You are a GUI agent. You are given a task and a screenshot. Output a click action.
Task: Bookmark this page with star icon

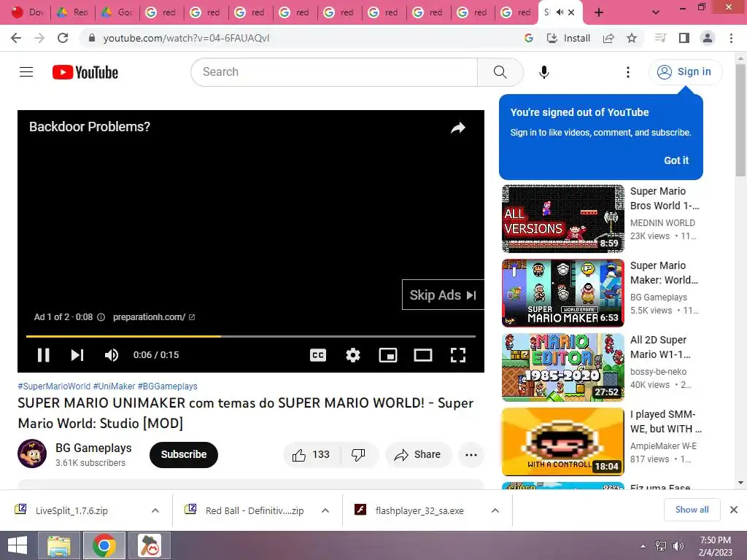click(632, 38)
